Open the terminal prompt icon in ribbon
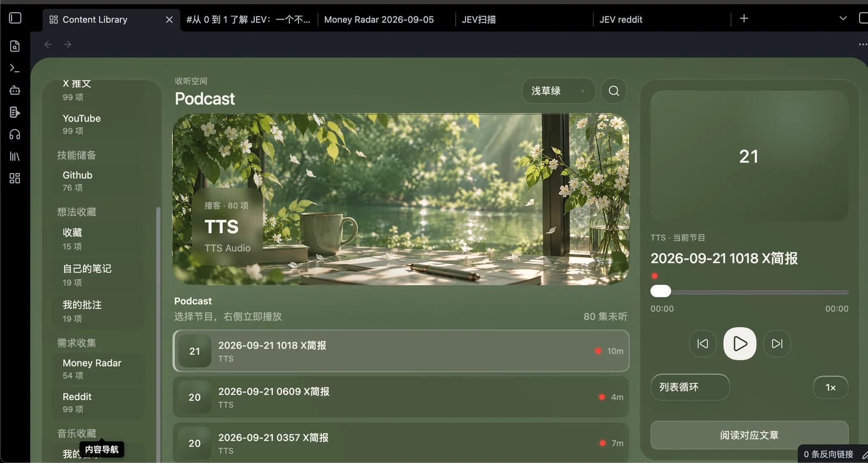The image size is (868, 463). pyautogui.click(x=15, y=68)
